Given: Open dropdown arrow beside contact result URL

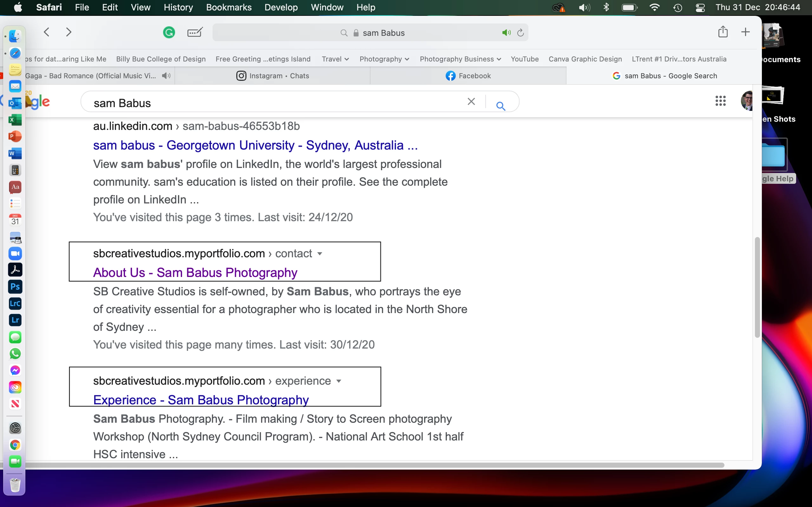Looking at the screenshot, I should (x=320, y=254).
